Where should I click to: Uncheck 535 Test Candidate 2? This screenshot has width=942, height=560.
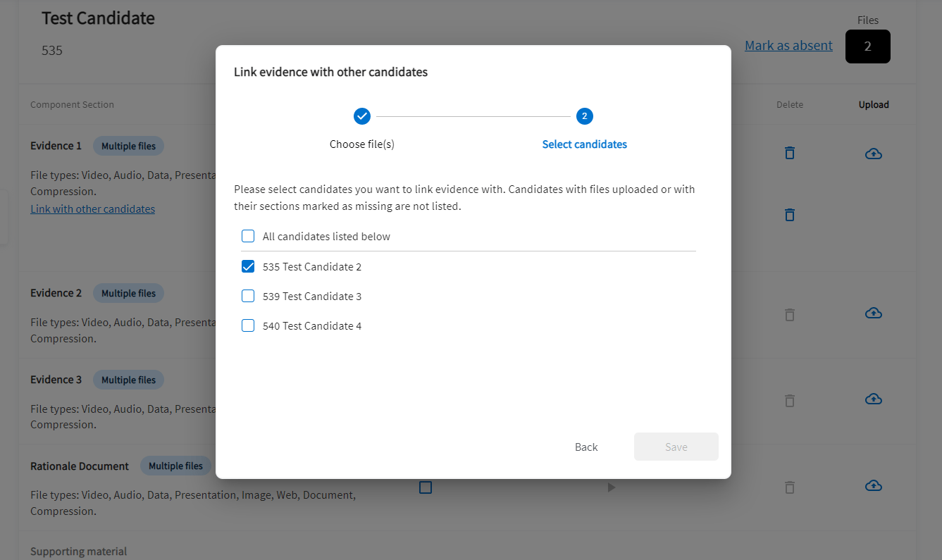248,266
